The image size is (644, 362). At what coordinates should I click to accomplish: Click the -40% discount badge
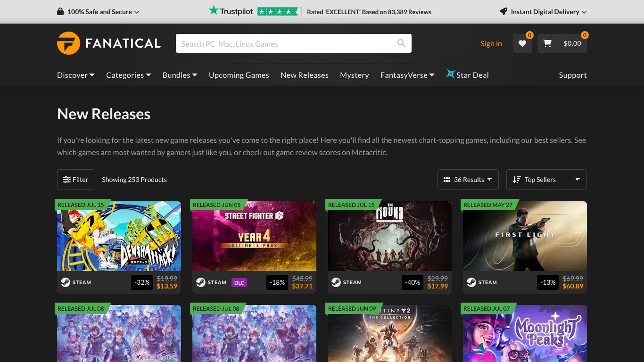413,282
